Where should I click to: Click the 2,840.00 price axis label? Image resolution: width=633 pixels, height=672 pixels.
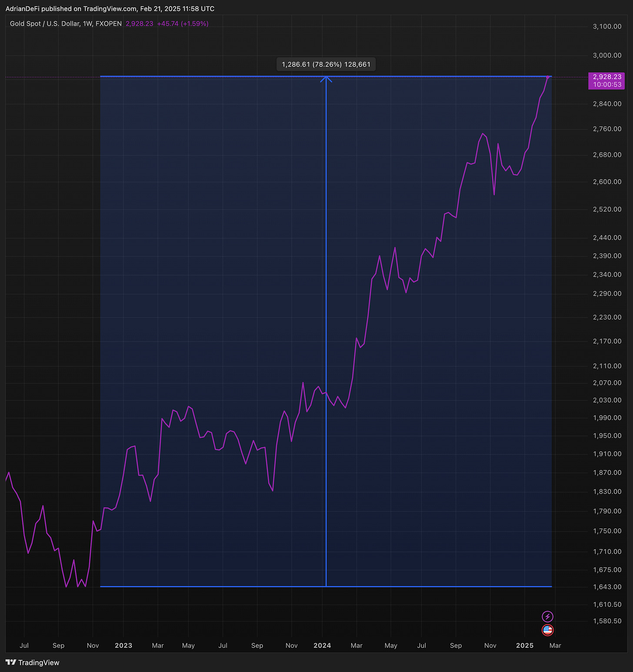pyautogui.click(x=607, y=104)
